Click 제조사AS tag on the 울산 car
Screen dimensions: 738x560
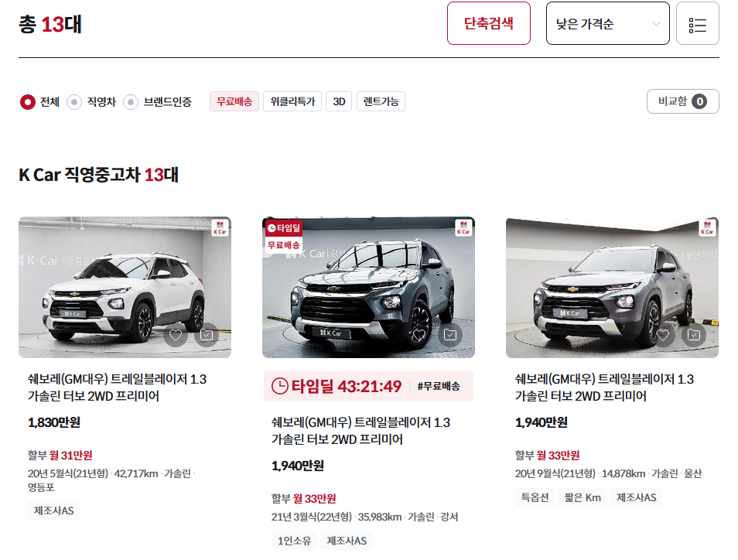[x=637, y=497]
